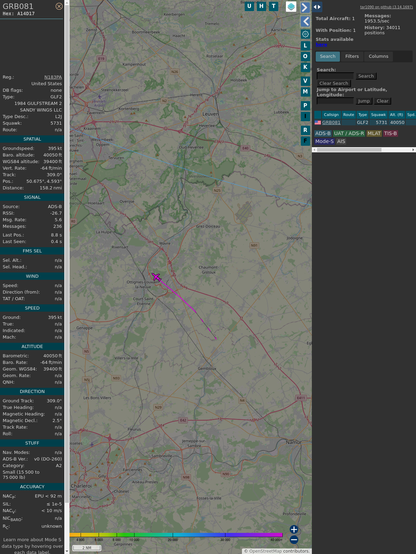Viewport: 416px width, 554px height.
Task: Click the Search text input field
Action: (335, 76)
